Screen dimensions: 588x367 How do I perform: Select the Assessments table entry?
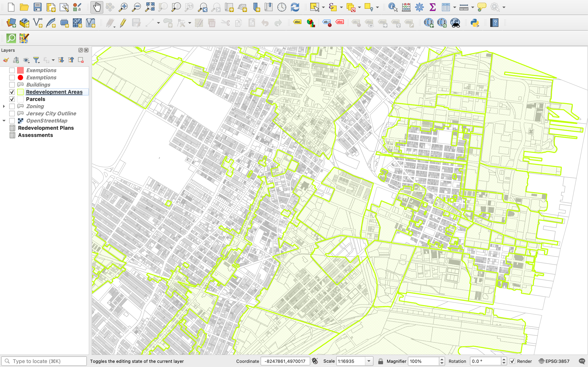tap(36, 135)
